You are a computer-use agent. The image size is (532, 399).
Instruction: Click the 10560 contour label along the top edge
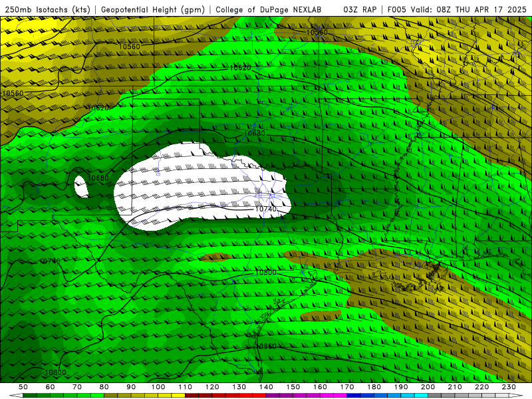pyautogui.click(x=317, y=32)
